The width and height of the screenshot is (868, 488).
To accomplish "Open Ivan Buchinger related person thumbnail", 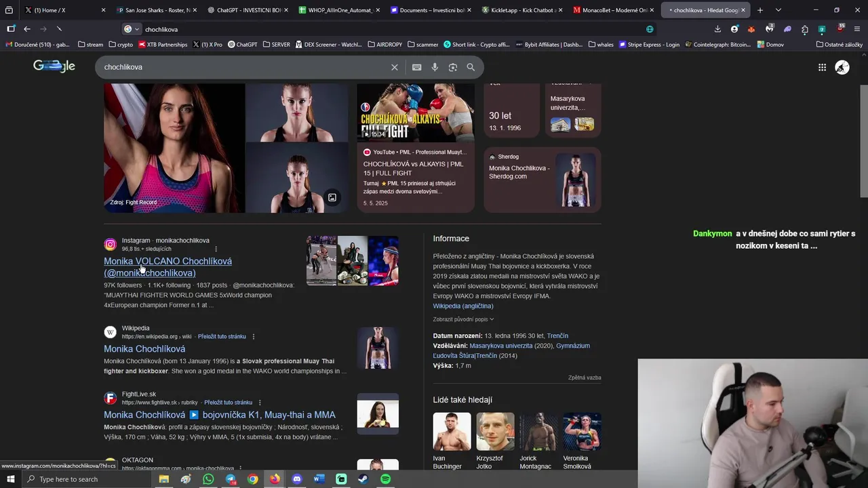I will pos(452,432).
